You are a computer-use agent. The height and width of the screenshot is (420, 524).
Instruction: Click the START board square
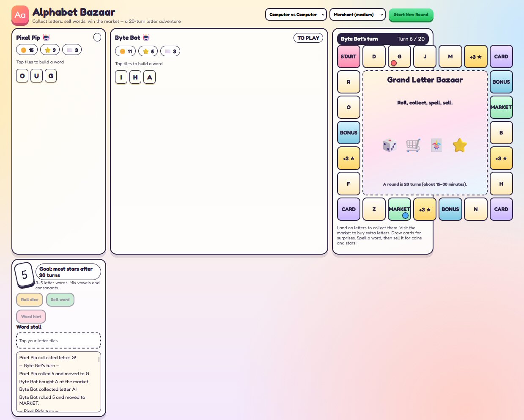click(348, 57)
